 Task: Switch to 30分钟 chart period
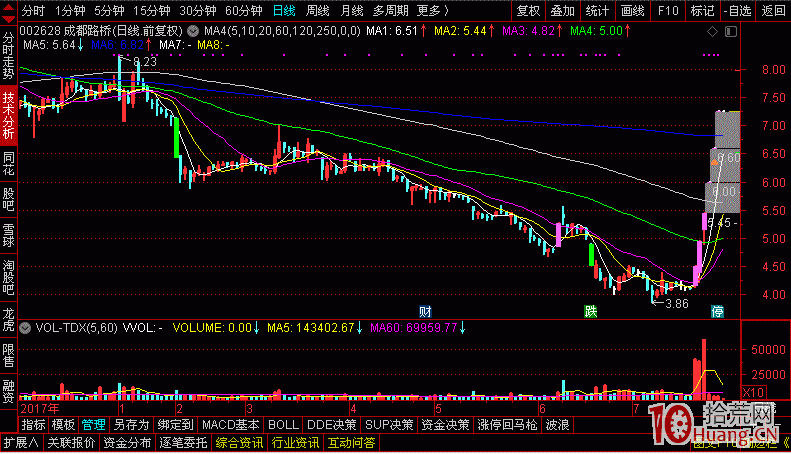click(x=197, y=11)
